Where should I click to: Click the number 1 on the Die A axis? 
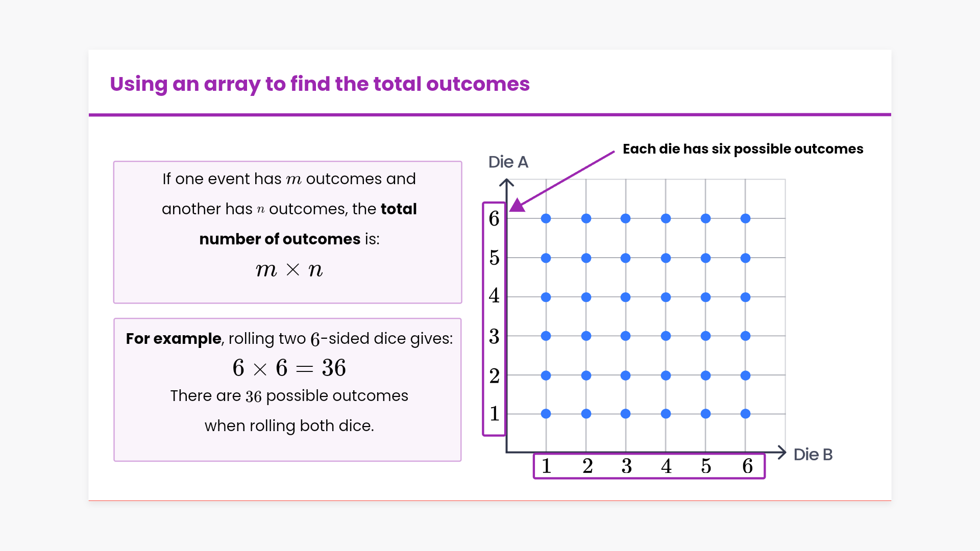pos(494,414)
